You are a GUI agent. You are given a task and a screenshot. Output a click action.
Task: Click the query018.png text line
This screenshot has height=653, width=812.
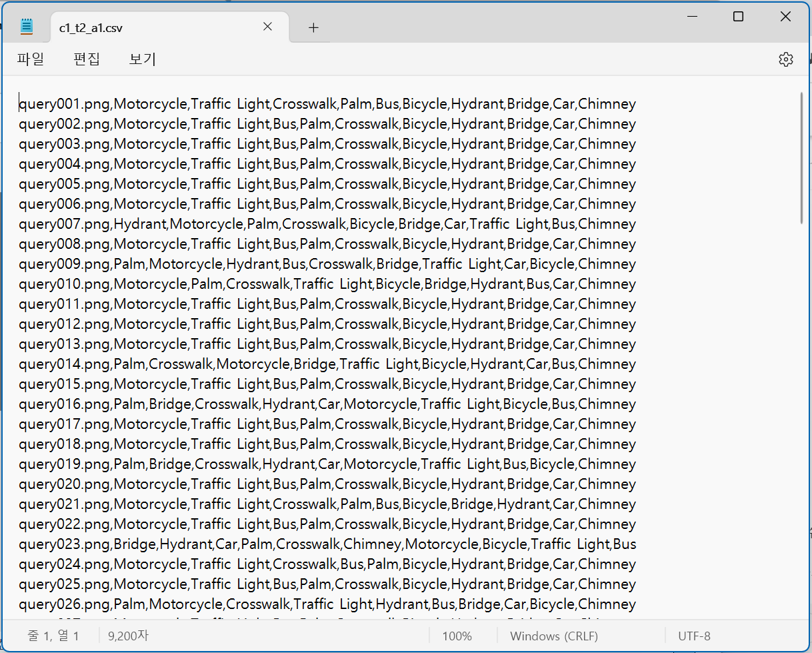point(327,444)
